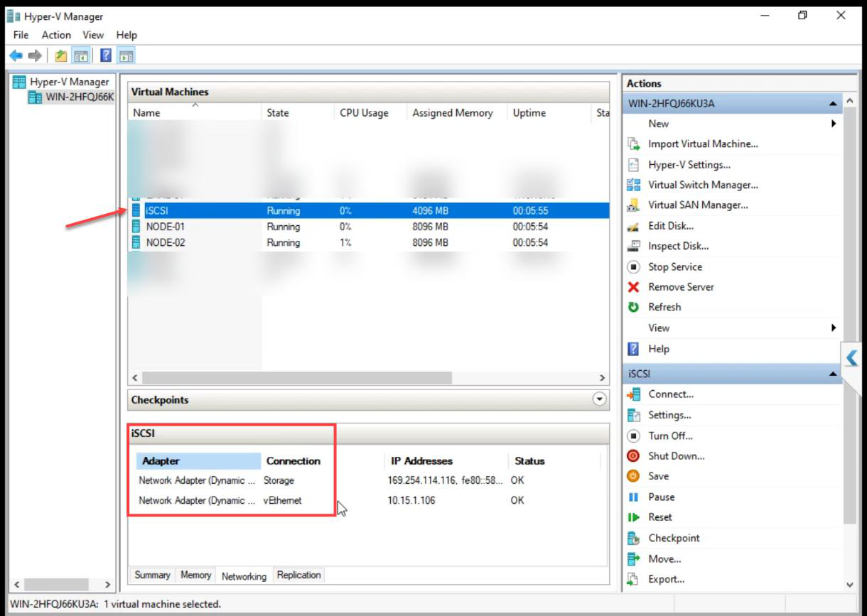Image resolution: width=867 pixels, height=616 pixels.
Task: Click the Reset action icon
Action: pyautogui.click(x=633, y=517)
